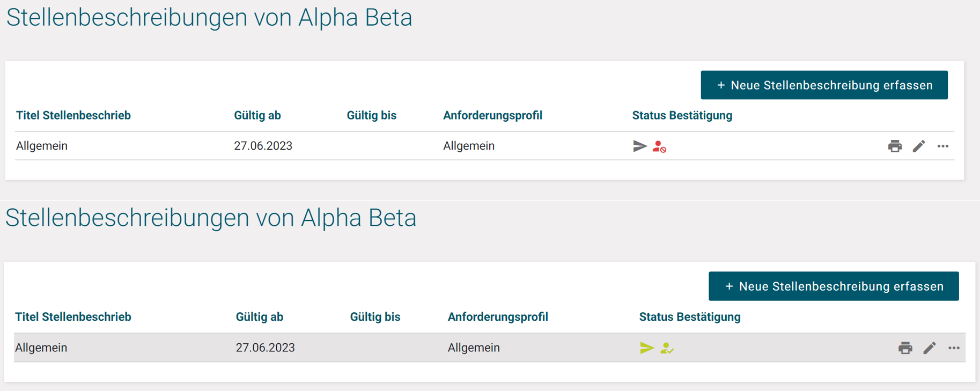
Task: Sort by 'Titel Stellenbeschrieb' in top table
Action: click(73, 115)
